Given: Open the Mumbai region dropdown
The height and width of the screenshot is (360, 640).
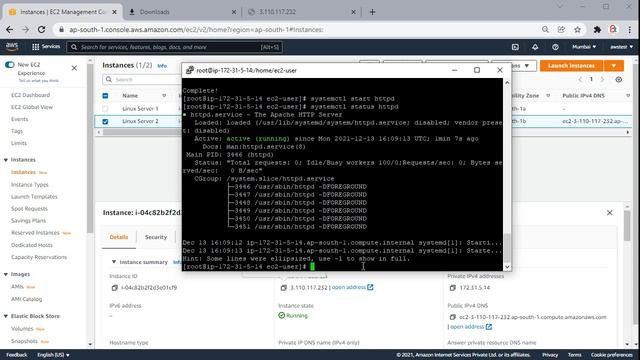Looking at the screenshot, I should pyautogui.click(x=584, y=47).
